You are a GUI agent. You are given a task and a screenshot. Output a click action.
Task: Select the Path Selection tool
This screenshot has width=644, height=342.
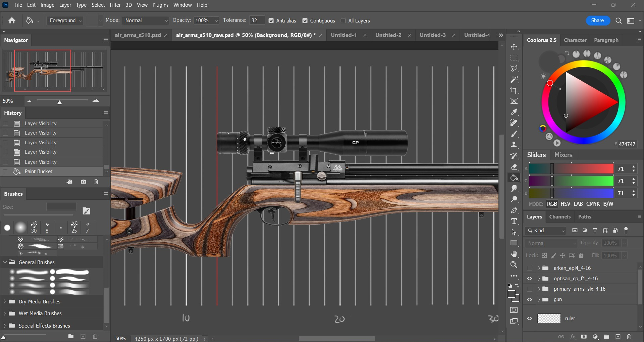click(514, 232)
